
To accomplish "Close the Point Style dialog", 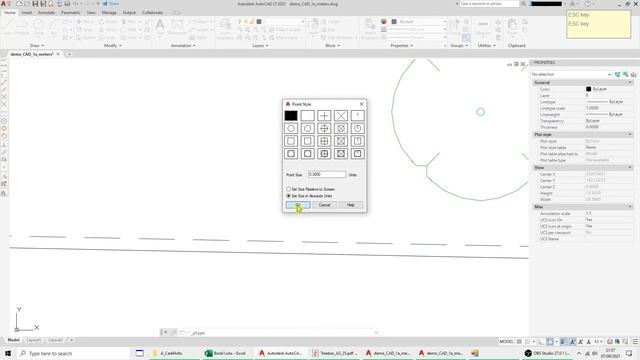I will 362,104.
